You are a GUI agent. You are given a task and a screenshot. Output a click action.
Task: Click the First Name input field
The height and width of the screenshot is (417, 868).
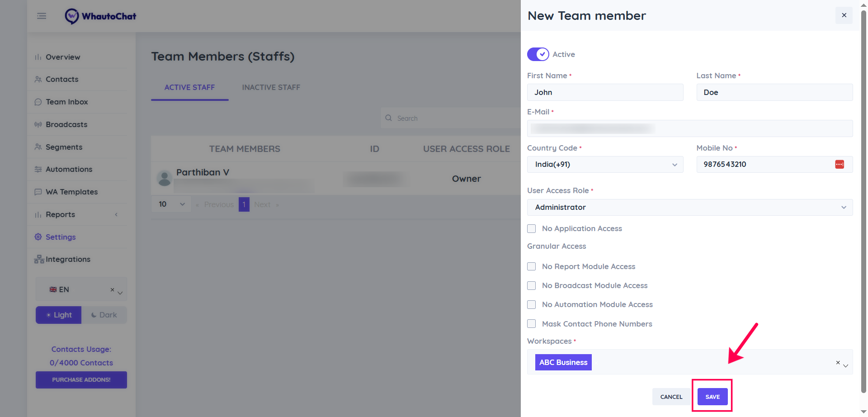point(605,92)
